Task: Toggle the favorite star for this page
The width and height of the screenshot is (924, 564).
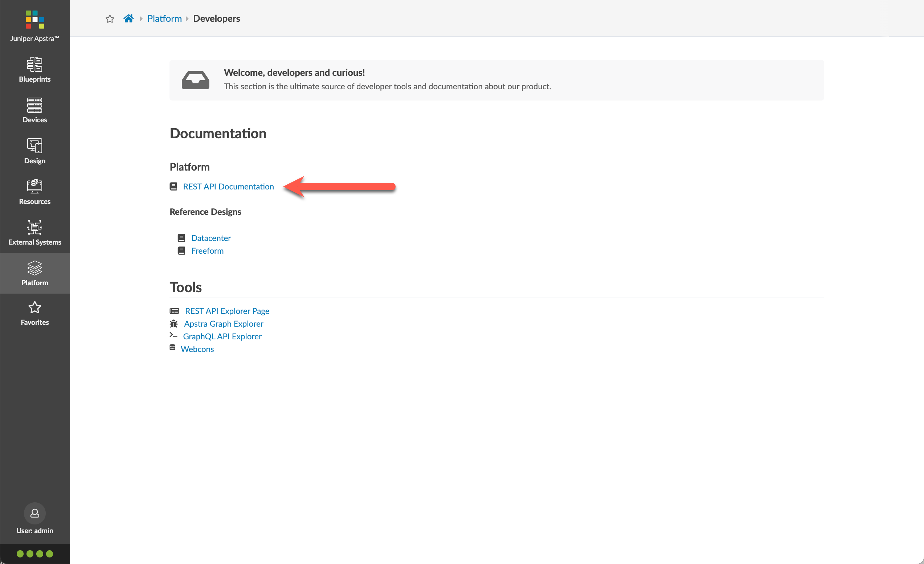Action: 110,19
